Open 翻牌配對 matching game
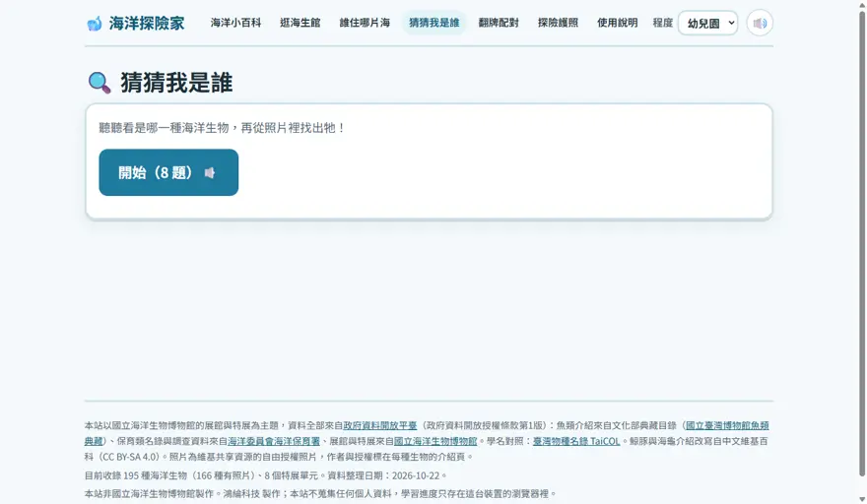The width and height of the screenshot is (867, 504). pos(499,23)
